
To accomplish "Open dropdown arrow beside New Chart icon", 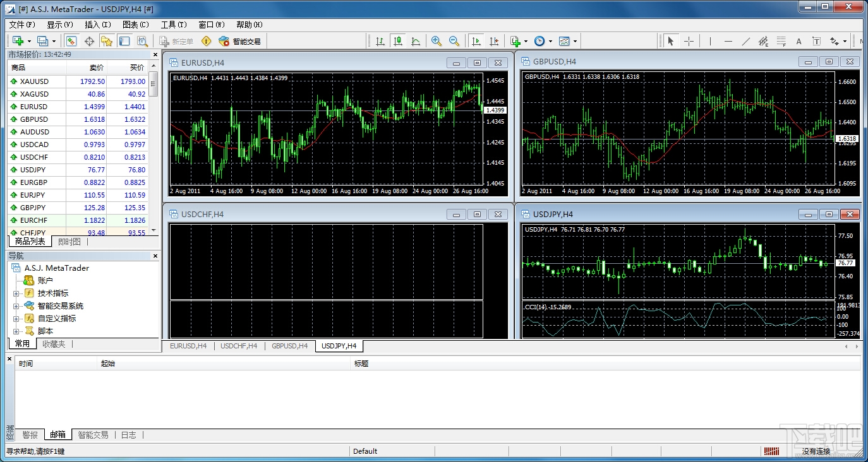I will [x=29, y=42].
